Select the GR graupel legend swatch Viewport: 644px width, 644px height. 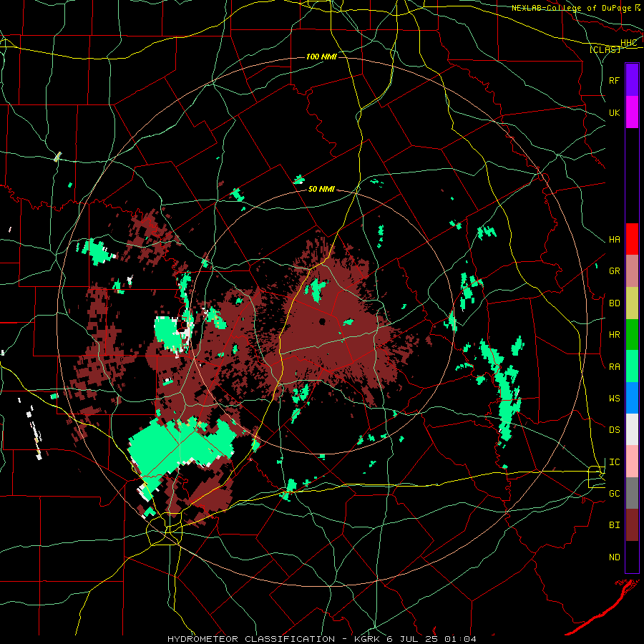click(632, 271)
